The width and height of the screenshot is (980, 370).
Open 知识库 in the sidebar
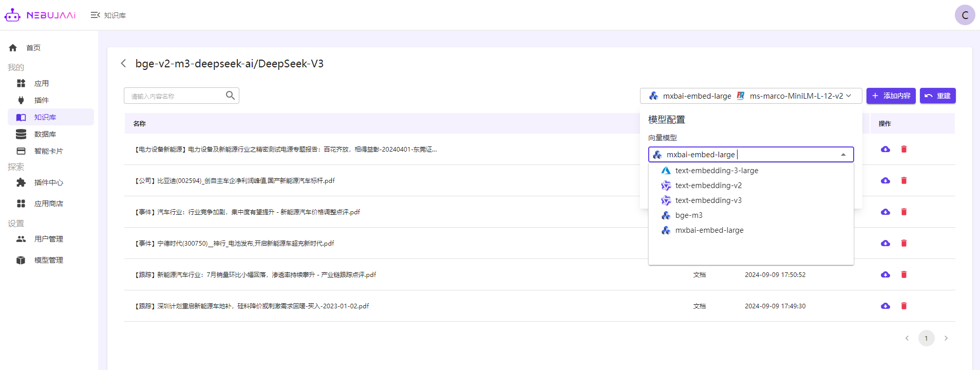point(51,117)
